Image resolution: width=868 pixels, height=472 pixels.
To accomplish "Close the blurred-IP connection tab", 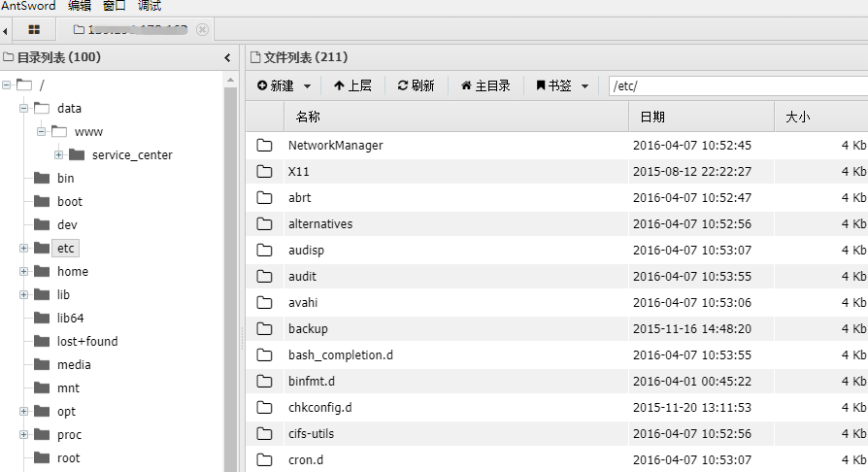I will click(x=203, y=29).
